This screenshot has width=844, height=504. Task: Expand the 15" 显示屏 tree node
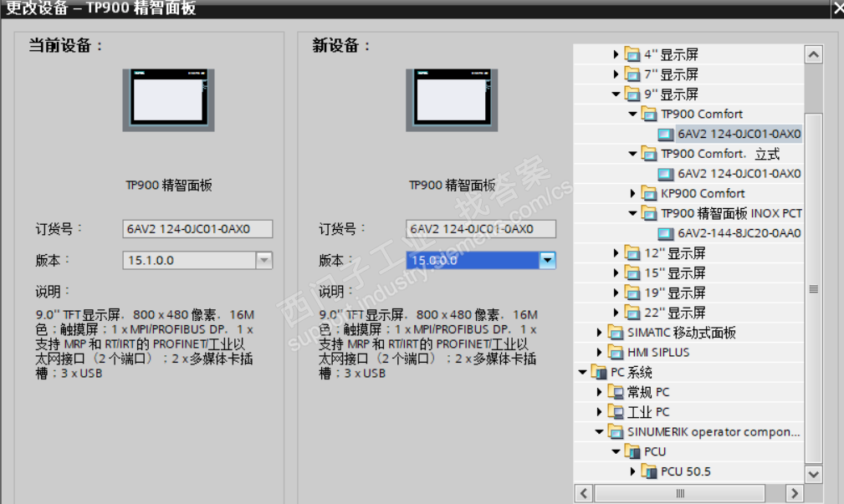click(x=616, y=272)
